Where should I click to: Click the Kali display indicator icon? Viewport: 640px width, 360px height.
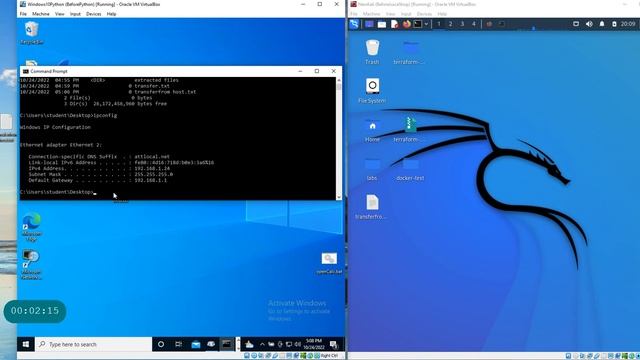tap(576, 24)
